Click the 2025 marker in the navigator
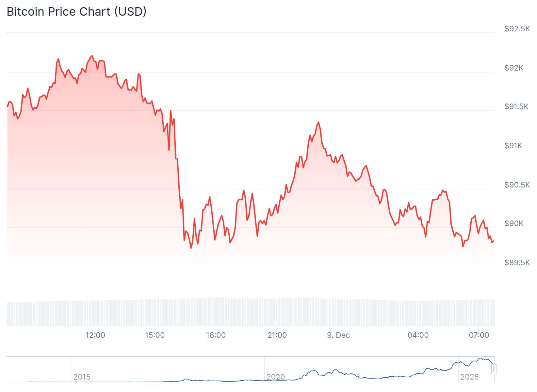The width and height of the screenshot is (537, 392). (469, 377)
